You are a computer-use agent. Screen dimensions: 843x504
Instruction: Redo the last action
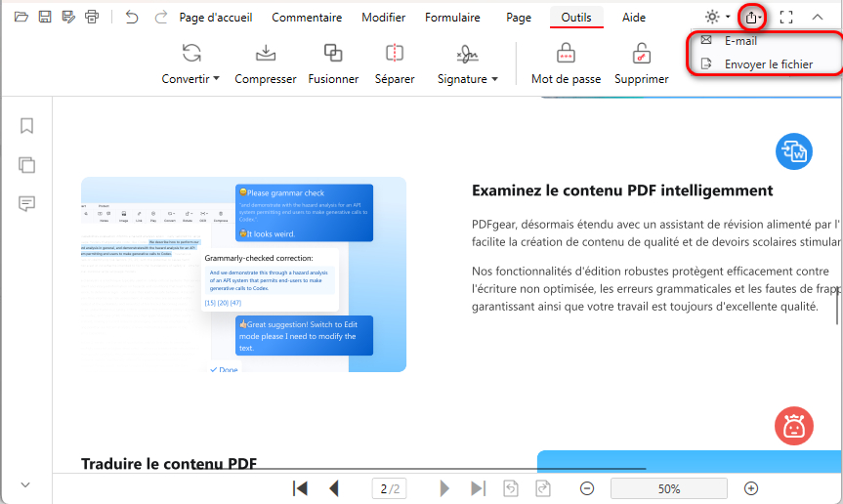(x=160, y=18)
